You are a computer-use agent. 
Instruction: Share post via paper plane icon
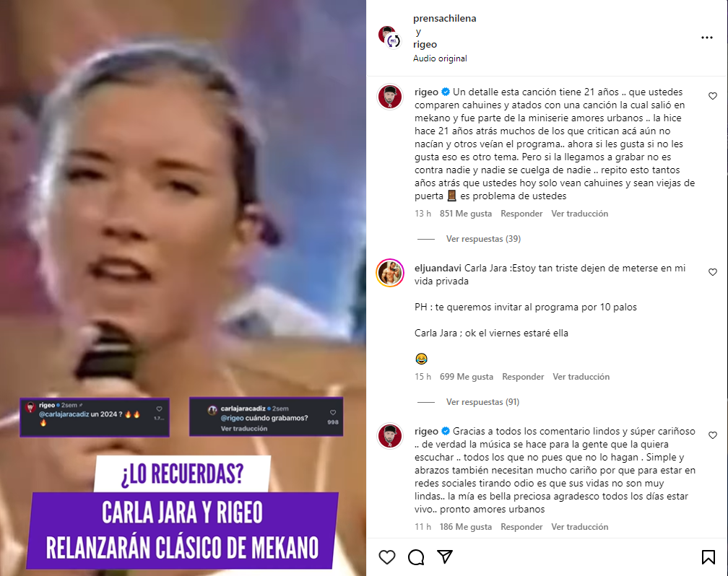pos(445,557)
